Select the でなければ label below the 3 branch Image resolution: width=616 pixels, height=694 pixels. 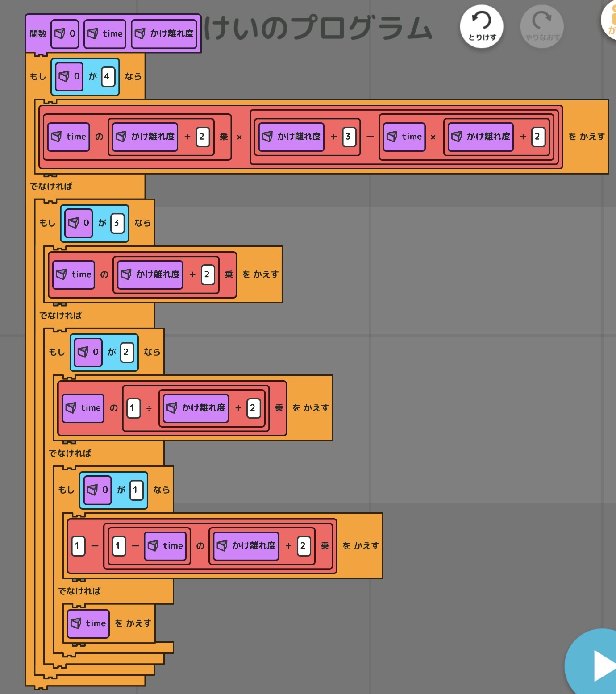tap(60, 316)
